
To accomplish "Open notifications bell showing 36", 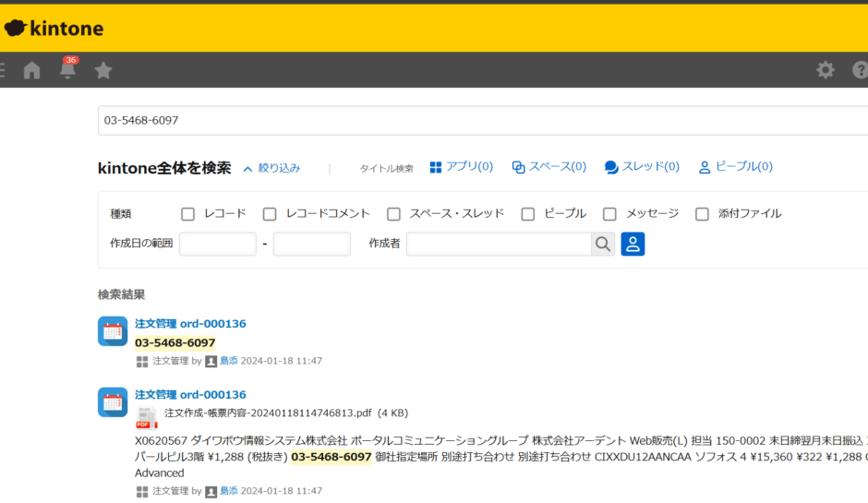I will pyautogui.click(x=68, y=68).
